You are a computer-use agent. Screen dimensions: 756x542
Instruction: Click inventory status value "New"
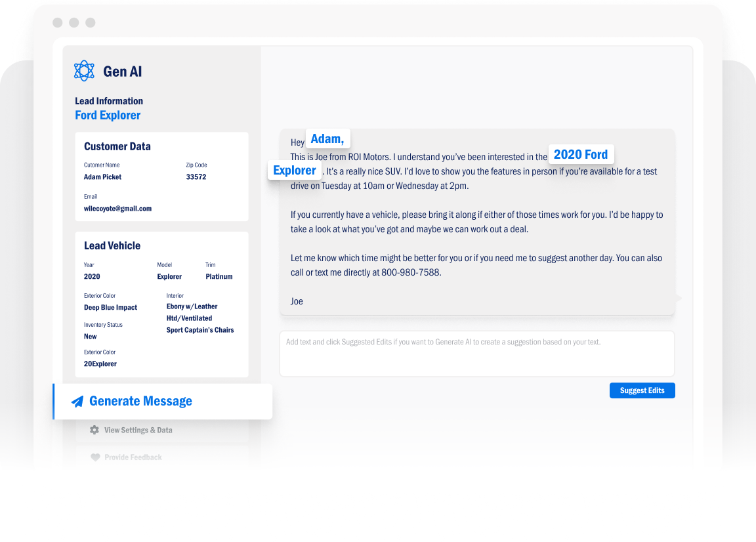click(90, 337)
